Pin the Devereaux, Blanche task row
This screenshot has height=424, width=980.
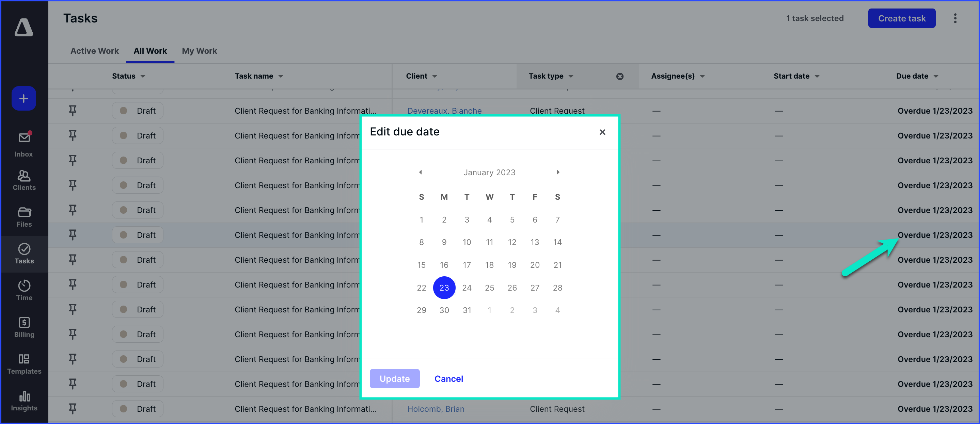[x=72, y=111]
